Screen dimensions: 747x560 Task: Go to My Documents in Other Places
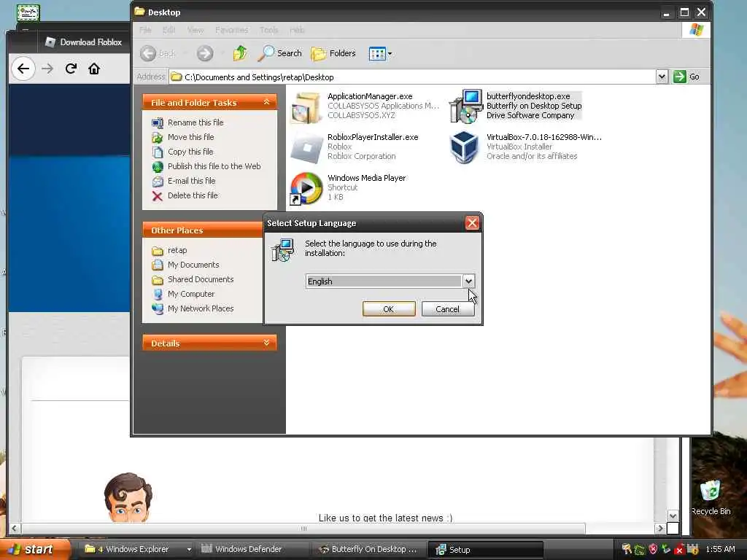point(193,265)
